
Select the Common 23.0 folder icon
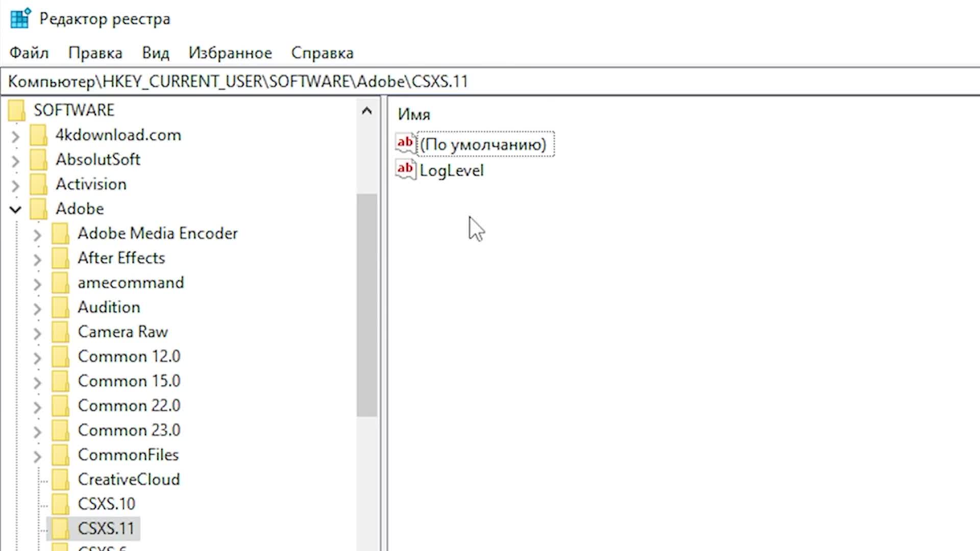pos(60,430)
